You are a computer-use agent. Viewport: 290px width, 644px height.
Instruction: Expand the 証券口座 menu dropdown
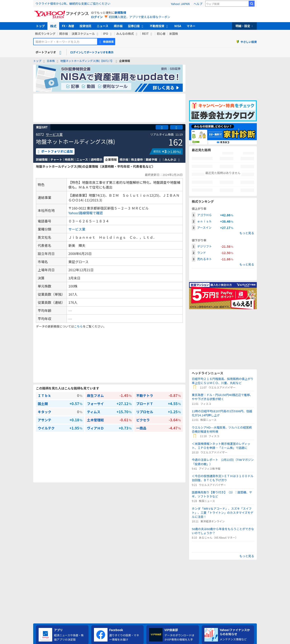[x=142, y=26]
